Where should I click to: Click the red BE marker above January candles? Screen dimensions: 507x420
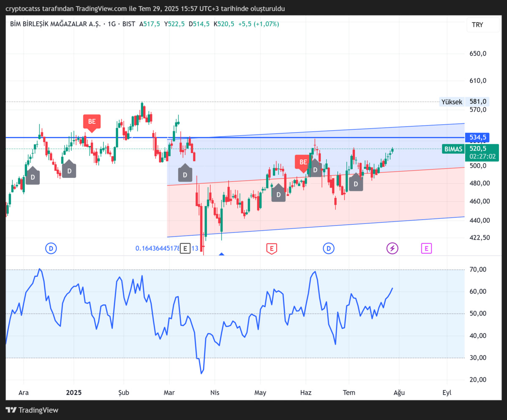pos(92,123)
